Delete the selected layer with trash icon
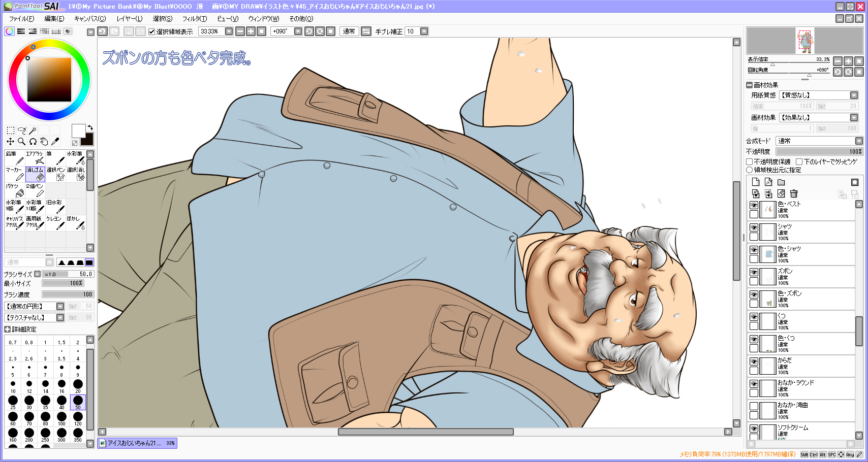The height and width of the screenshot is (462, 868). tap(794, 193)
